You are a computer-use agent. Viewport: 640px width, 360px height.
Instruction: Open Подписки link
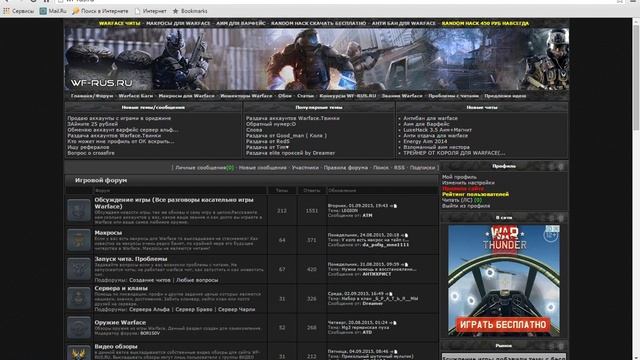[422, 168]
